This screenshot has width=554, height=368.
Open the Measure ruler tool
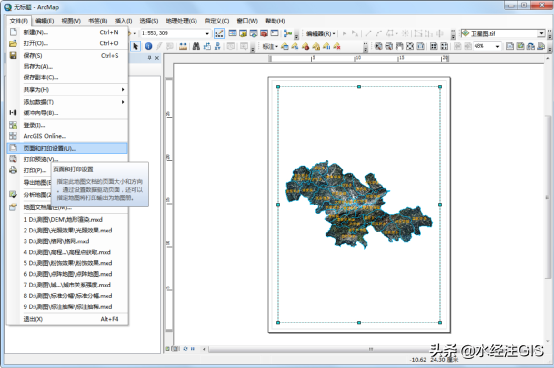(x=183, y=46)
